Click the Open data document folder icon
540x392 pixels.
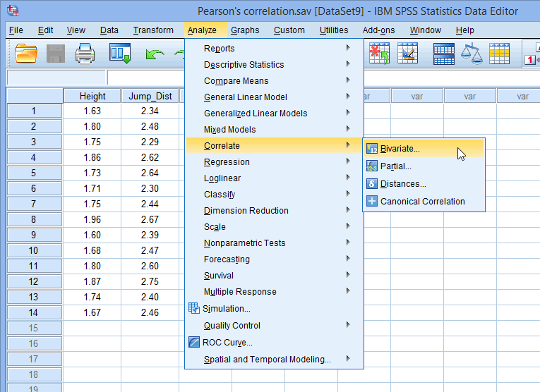click(x=26, y=53)
